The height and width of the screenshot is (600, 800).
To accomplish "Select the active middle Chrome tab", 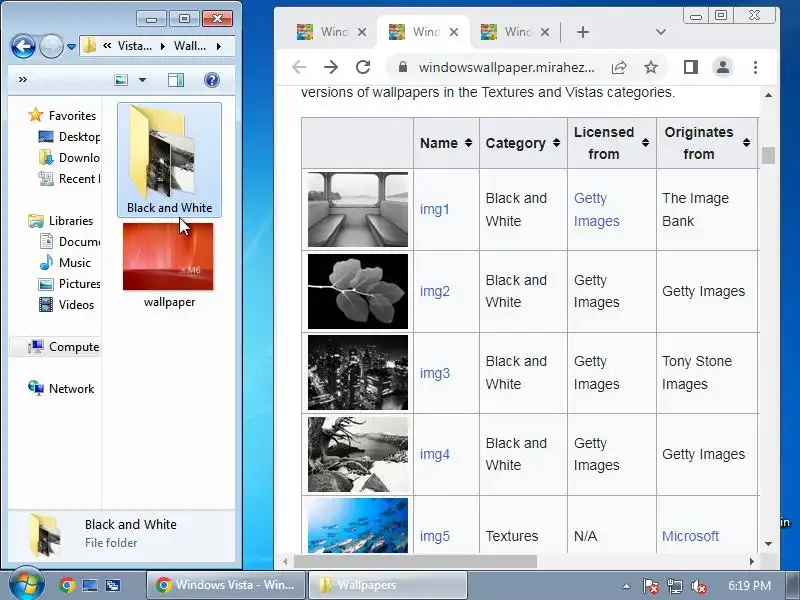I will point(414,32).
